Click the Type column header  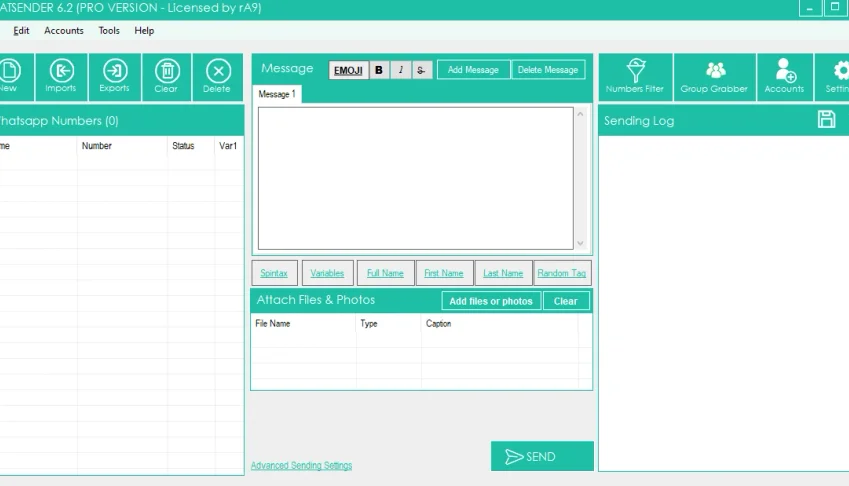[x=389, y=324]
